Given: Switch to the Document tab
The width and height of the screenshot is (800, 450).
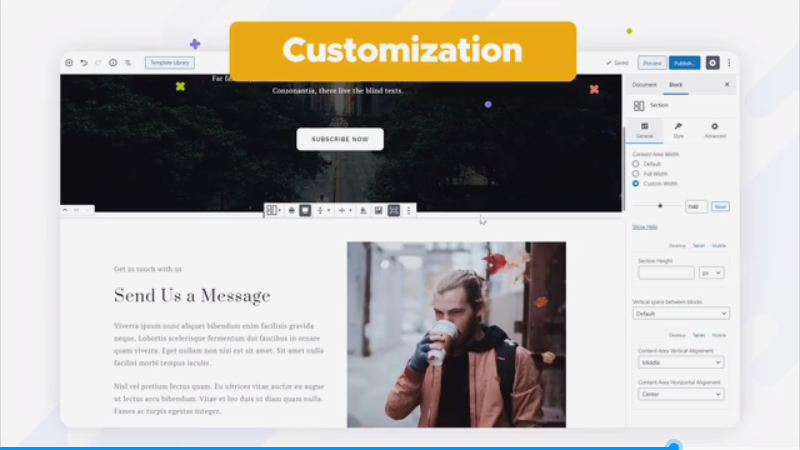Looking at the screenshot, I should 644,85.
